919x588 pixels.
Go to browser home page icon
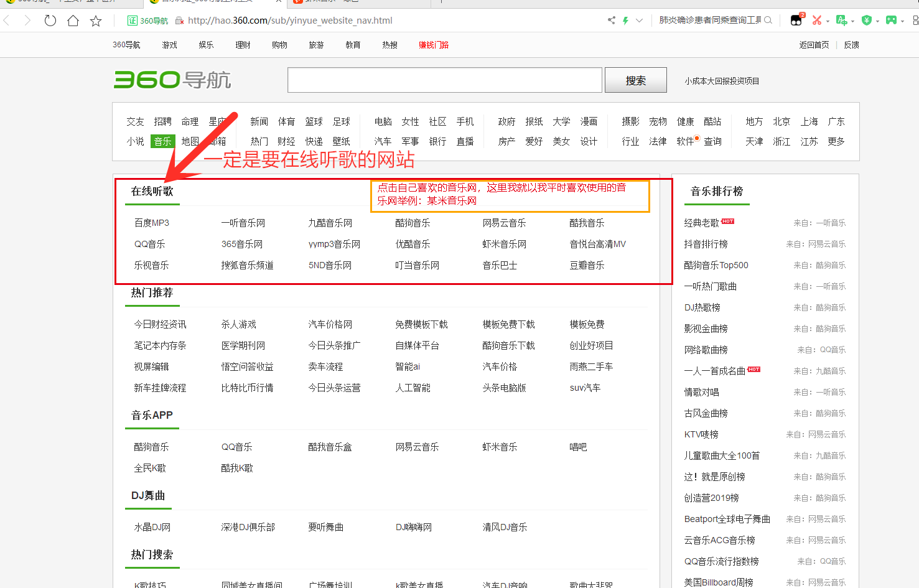[73, 21]
